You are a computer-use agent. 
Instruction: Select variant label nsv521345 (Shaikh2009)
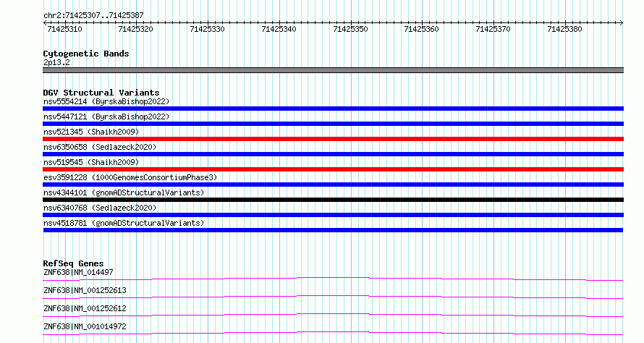tap(91, 132)
